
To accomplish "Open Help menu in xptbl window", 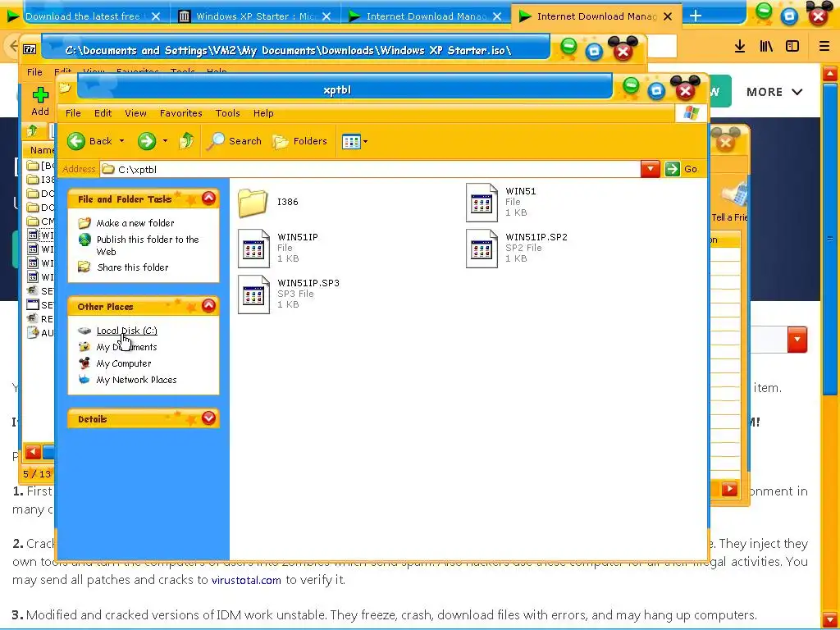I will coord(263,113).
